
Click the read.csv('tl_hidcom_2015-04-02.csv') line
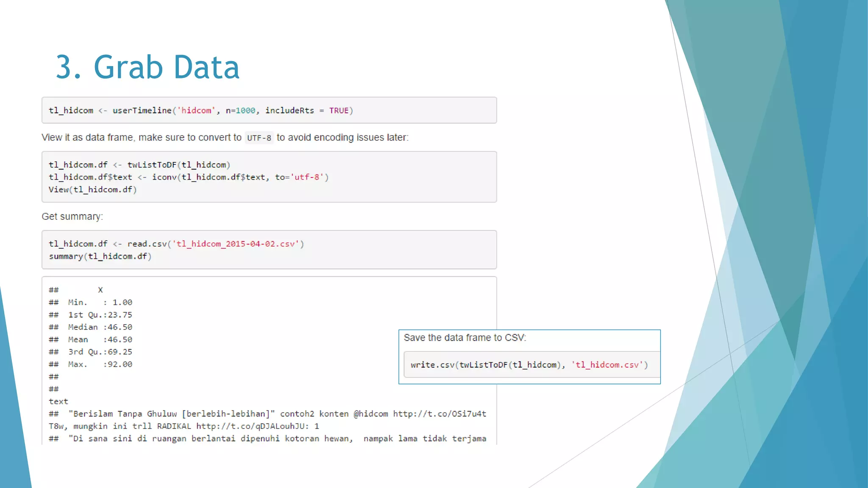(x=176, y=244)
